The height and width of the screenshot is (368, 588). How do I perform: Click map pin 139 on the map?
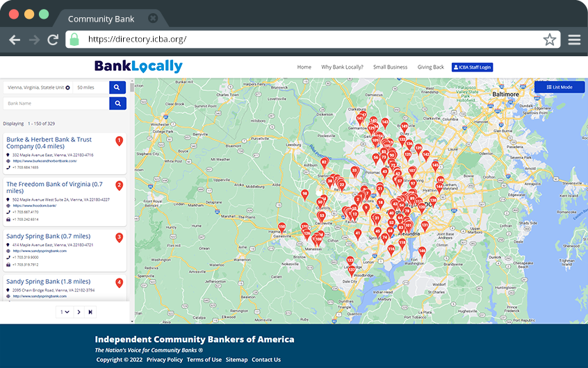click(418, 149)
